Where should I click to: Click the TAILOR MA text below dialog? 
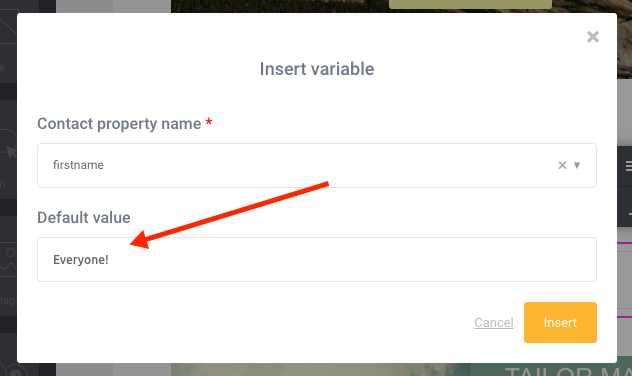568,371
